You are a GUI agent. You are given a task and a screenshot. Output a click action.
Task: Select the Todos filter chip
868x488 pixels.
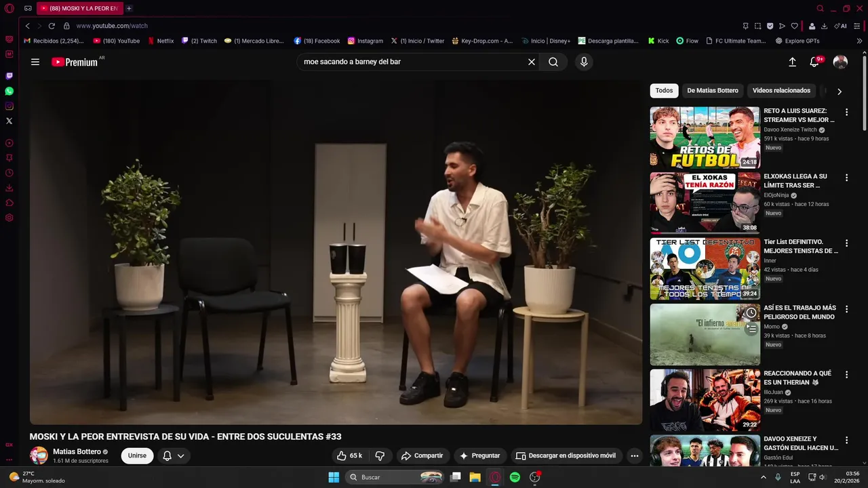click(665, 90)
